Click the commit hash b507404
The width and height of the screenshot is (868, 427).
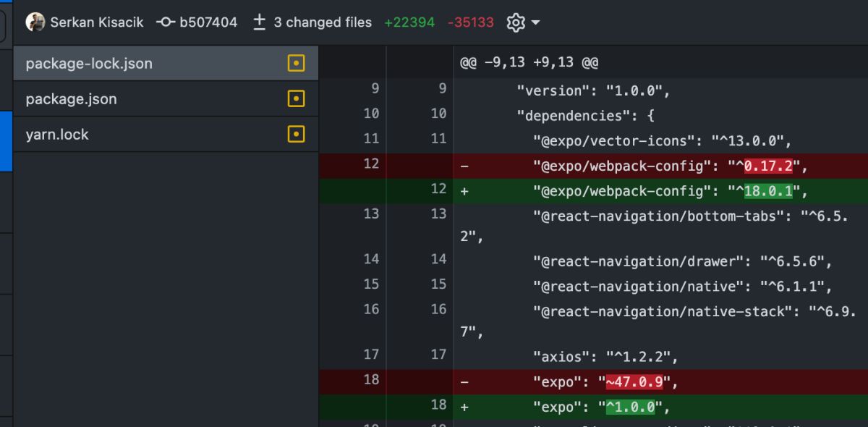208,22
